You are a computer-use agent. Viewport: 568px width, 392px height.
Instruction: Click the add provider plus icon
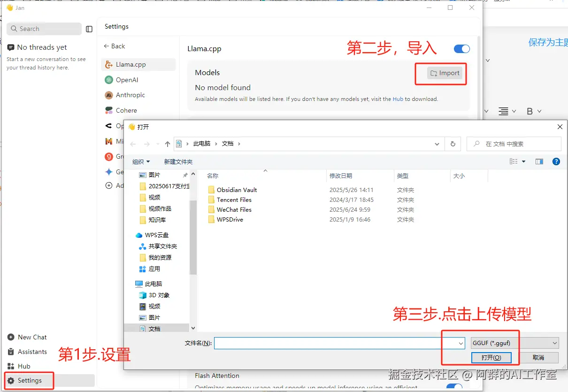pos(109,185)
